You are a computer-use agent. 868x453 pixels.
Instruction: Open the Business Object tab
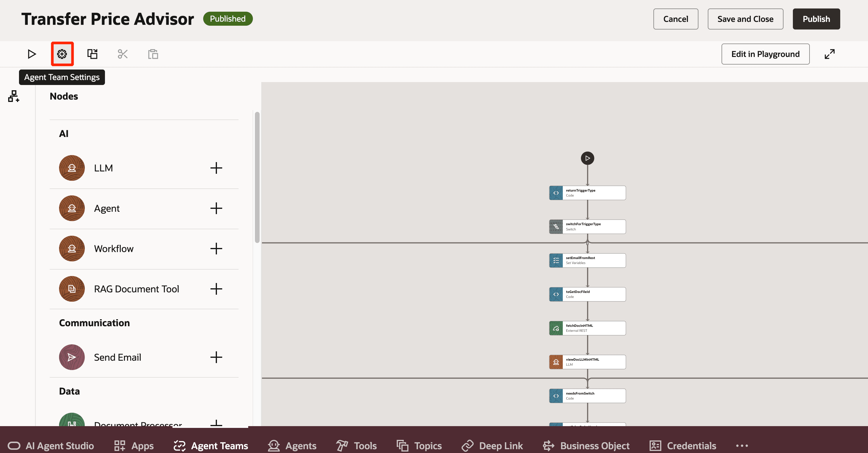pyautogui.click(x=586, y=446)
